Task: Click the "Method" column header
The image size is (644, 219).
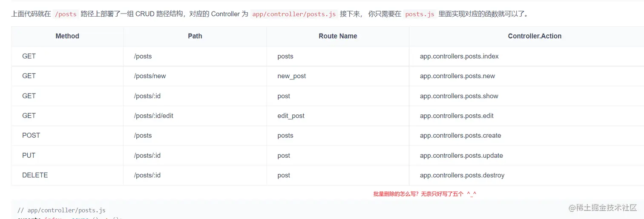Action: 67,36
